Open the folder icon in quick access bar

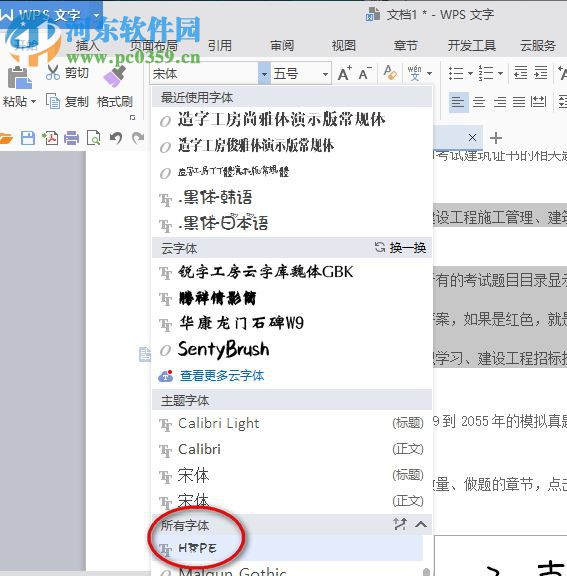pos(6,138)
